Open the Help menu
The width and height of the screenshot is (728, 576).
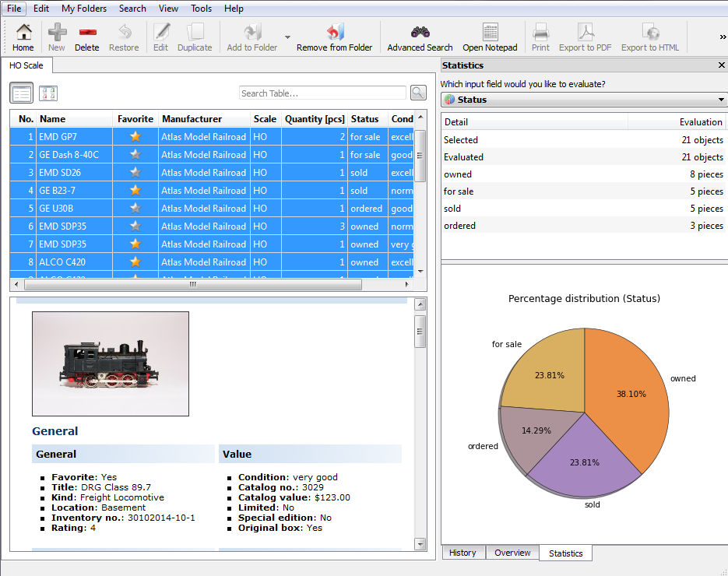click(234, 9)
